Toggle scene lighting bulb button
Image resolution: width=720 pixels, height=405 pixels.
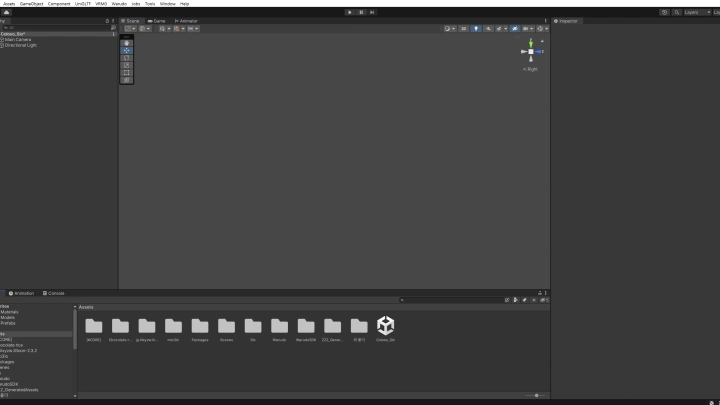click(x=476, y=28)
